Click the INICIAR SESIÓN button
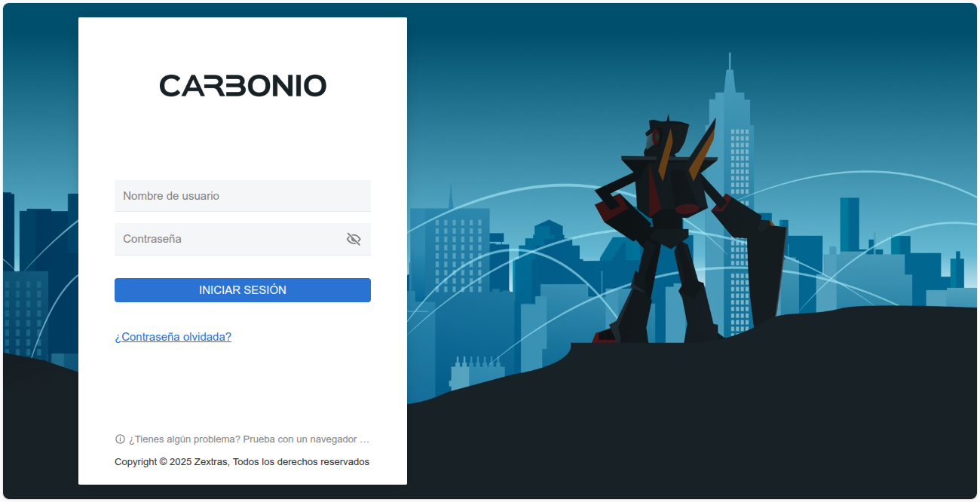 coord(243,290)
